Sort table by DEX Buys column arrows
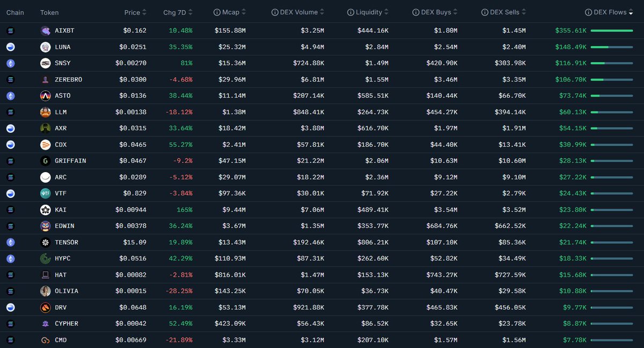This screenshot has height=348, width=644. pos(456,12)
